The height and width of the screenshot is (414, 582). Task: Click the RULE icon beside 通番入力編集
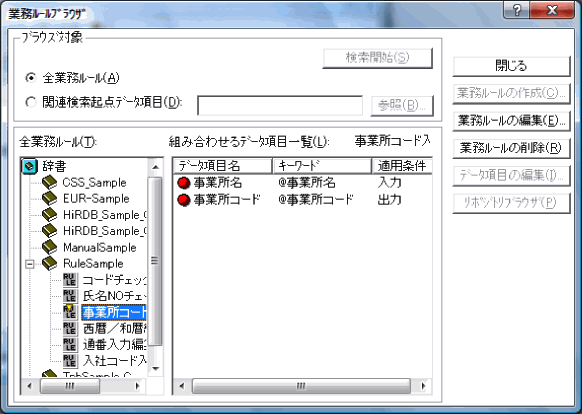point(70,344)
